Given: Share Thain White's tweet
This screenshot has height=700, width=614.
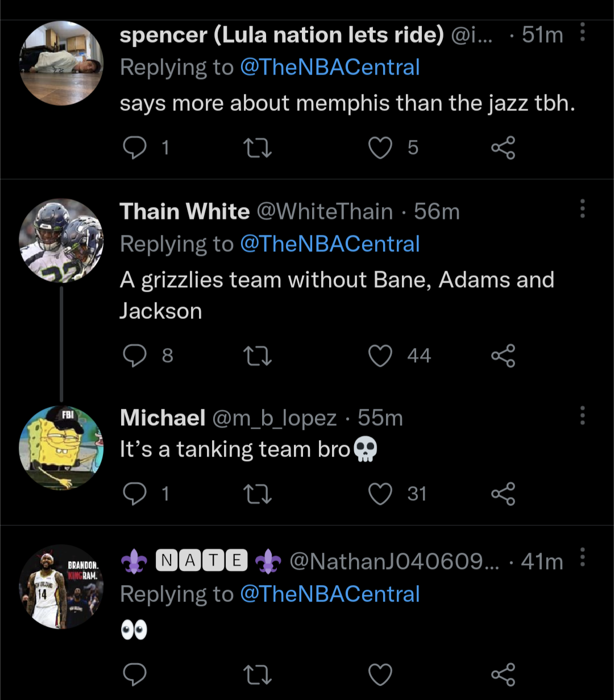Looking at the screenshot, I should coord(503,356).
